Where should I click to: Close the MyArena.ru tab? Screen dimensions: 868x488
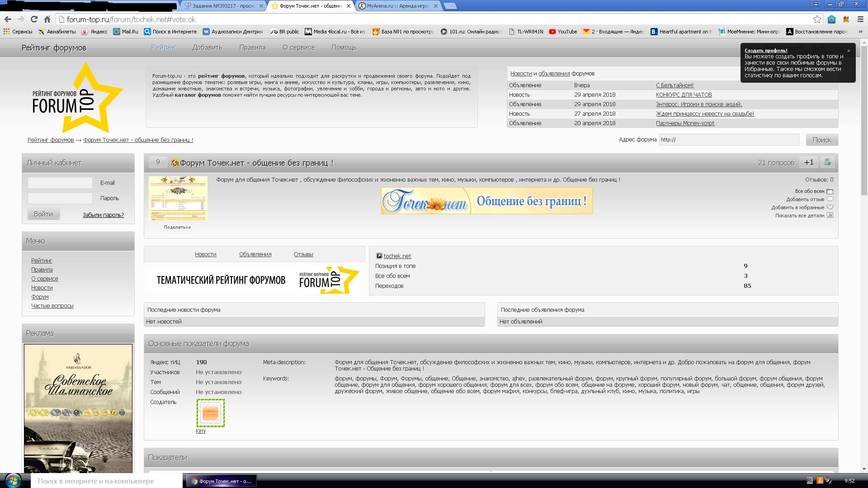(x=436, y=6)
